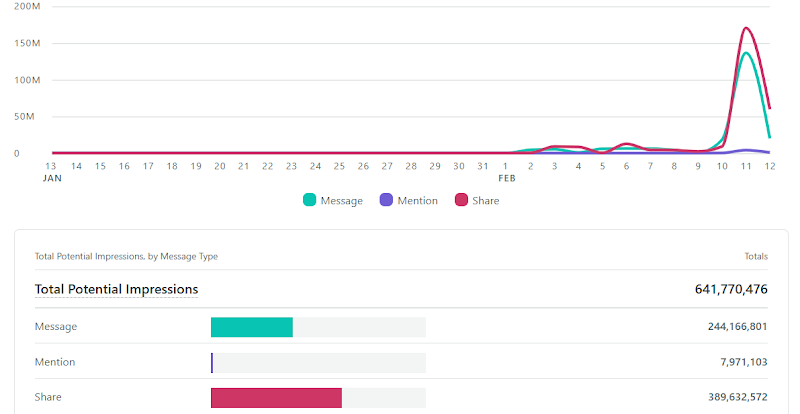Click the Total Potential Impressions heading link

[116, 289]
